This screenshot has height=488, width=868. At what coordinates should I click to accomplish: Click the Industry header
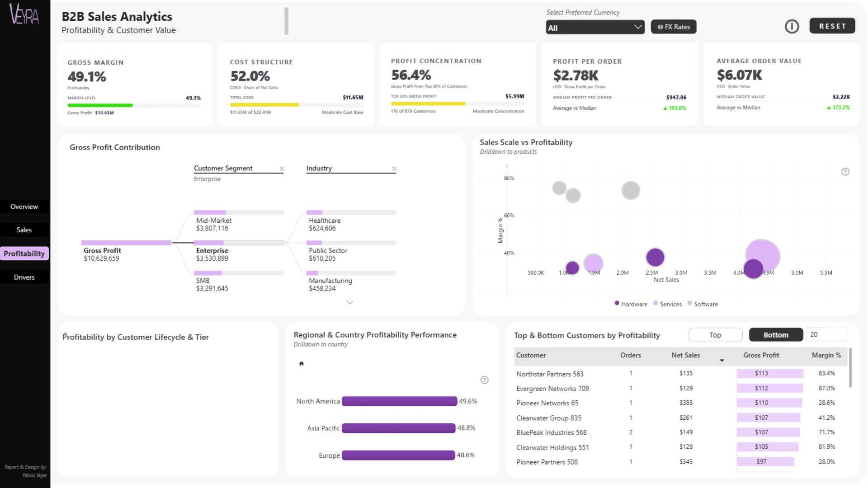pos(319,168)
